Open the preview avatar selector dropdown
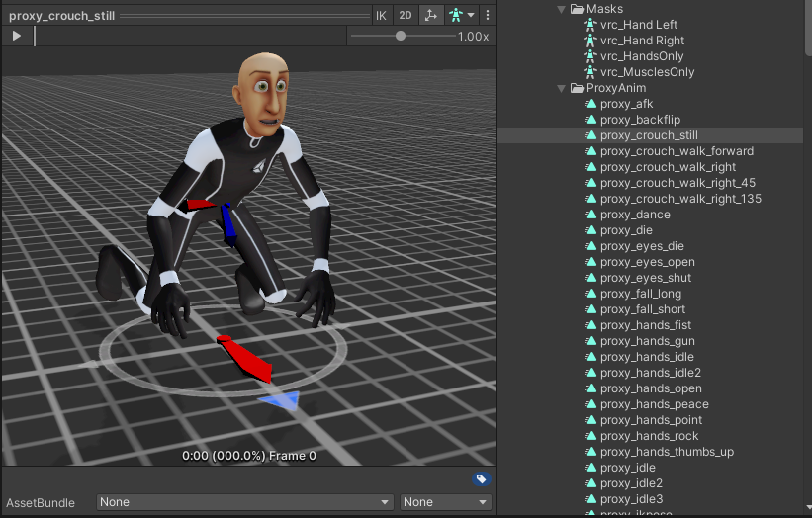Image resolution: width=812 pixels, height=518 pixels. pyautogui.click(x=462, y=16)
